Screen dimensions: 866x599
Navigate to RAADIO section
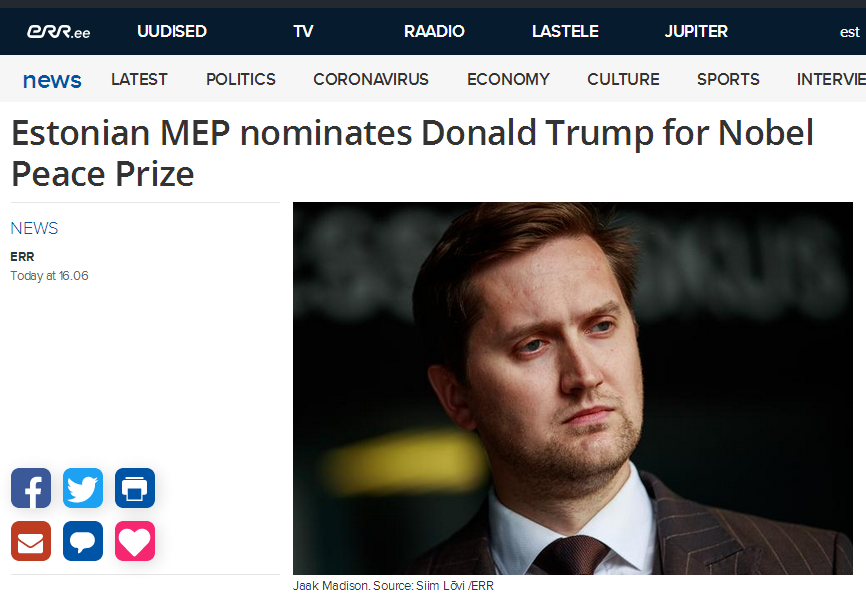(x=434, y=32)
